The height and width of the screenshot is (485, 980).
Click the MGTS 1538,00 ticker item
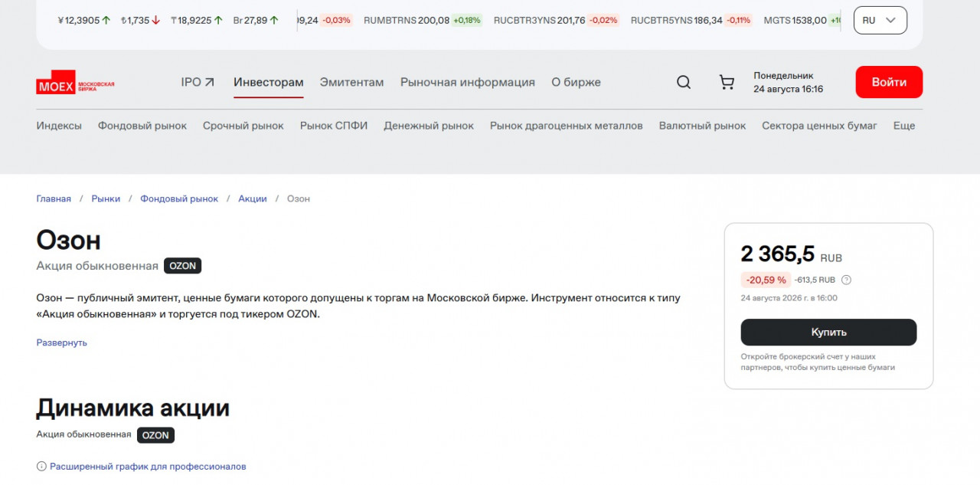click(x=802, y=21)
